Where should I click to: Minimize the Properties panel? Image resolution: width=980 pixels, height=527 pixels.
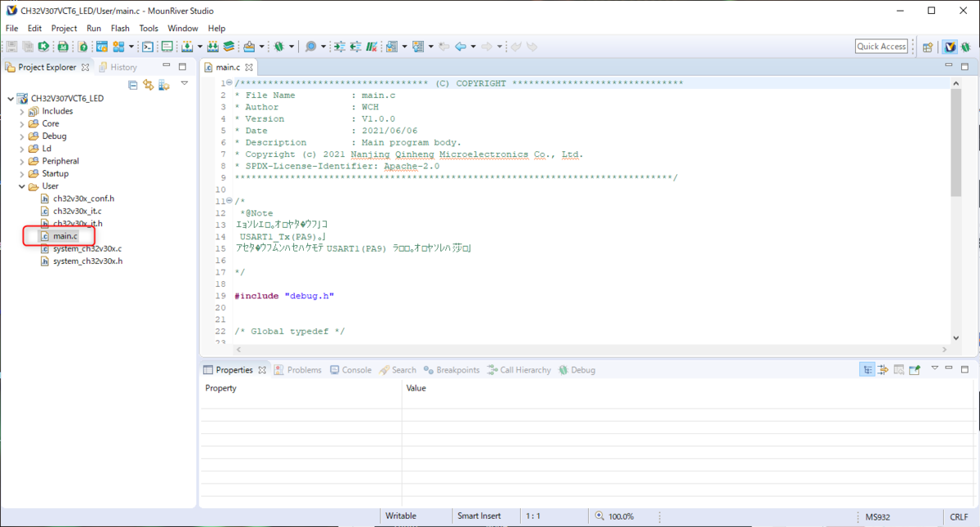pos(948,368)
